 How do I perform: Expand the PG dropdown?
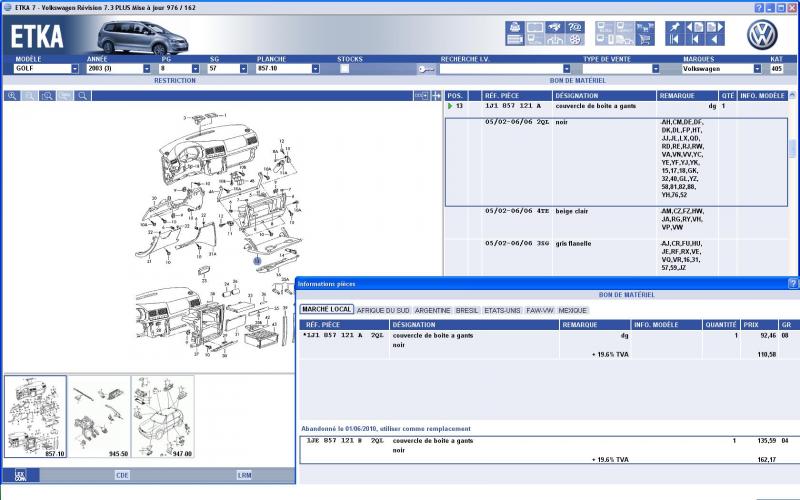click(195, 69)
